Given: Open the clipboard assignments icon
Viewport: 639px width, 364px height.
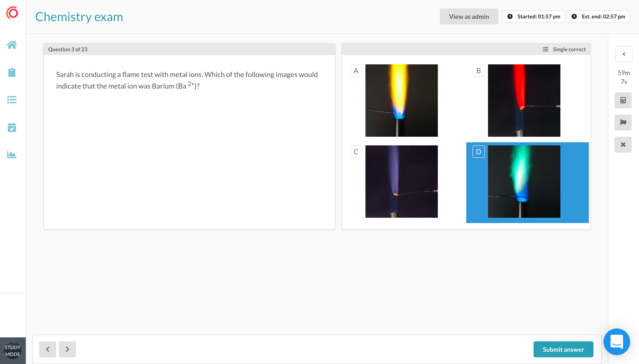Looking at the screenshot, I should pos(12,72).
